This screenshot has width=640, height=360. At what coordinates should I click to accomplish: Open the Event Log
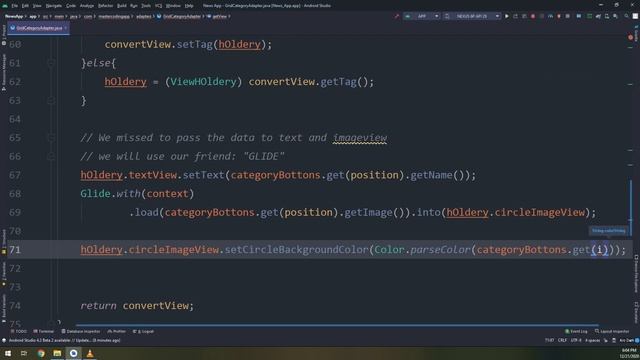[x=576, y=331]
